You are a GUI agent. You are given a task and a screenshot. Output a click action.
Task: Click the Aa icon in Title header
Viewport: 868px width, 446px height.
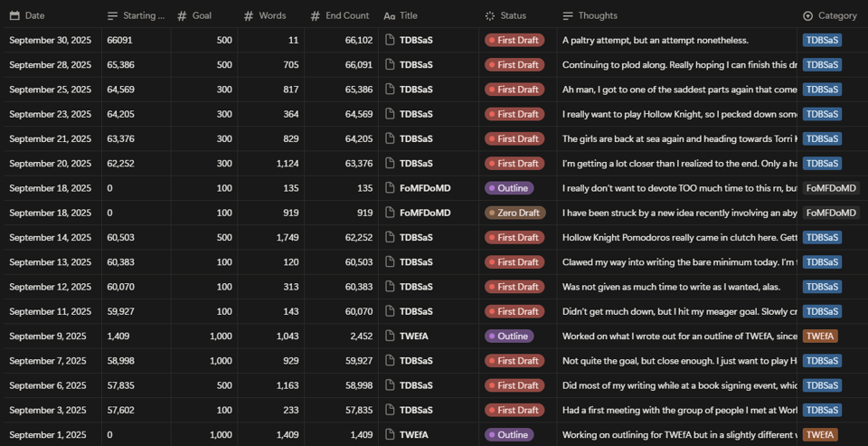(x=389, y=15)
